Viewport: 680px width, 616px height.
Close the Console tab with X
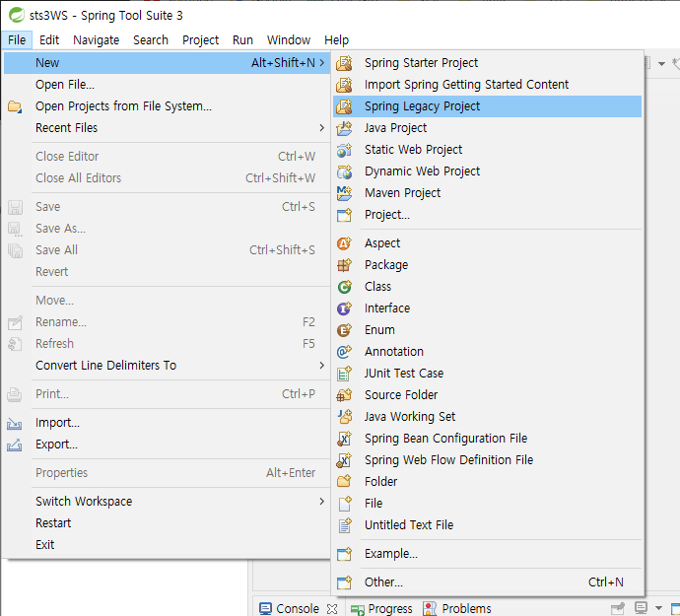pyautogui.click(x=332, y=609)
